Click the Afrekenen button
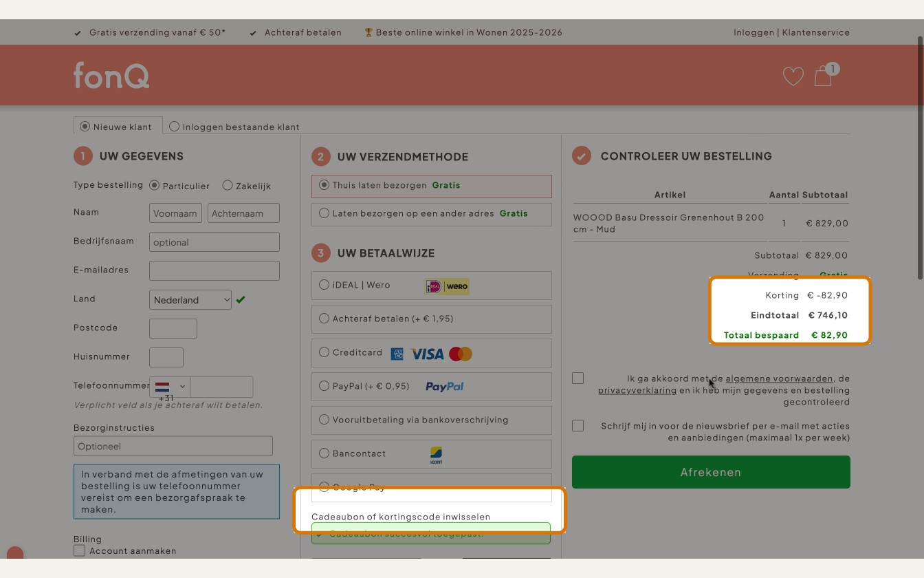Image resolution: width=924 pixels, height=578 pixels. tap(711, 472)
